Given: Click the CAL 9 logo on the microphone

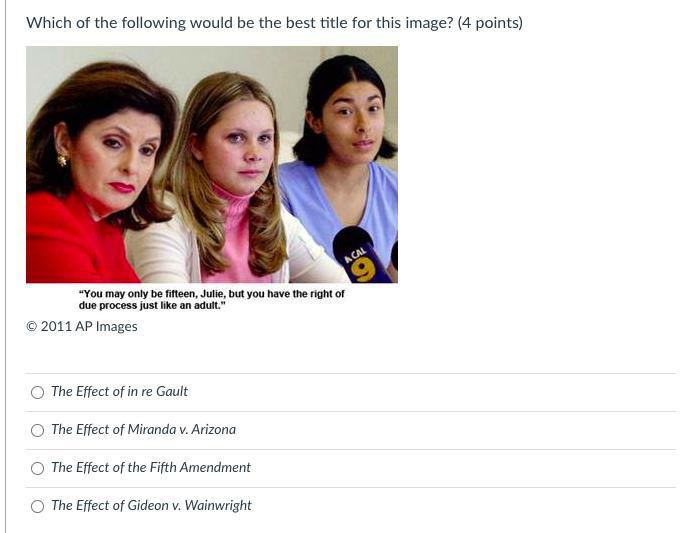Looking at the screenshot, I should pos(361,264).
